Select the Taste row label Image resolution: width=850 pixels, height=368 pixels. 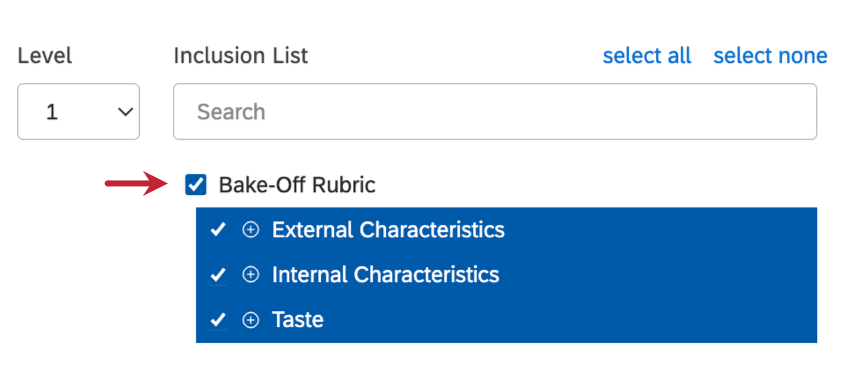298,320
